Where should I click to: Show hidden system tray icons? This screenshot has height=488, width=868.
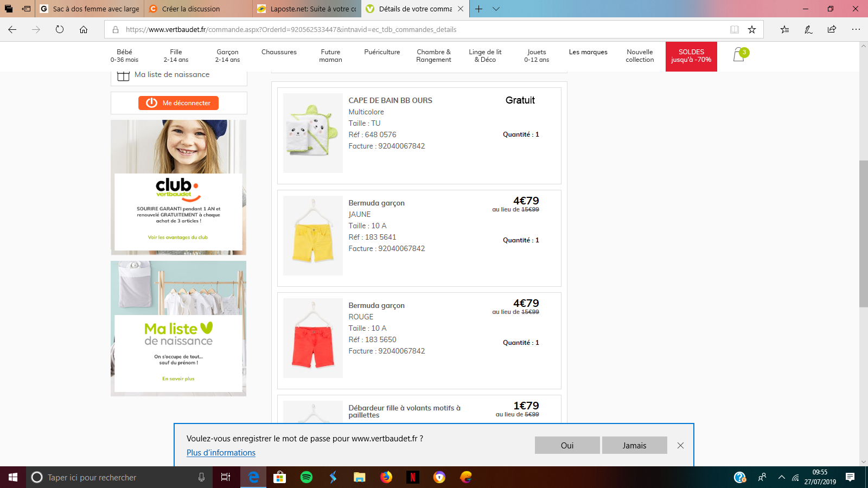coord(781,477)
